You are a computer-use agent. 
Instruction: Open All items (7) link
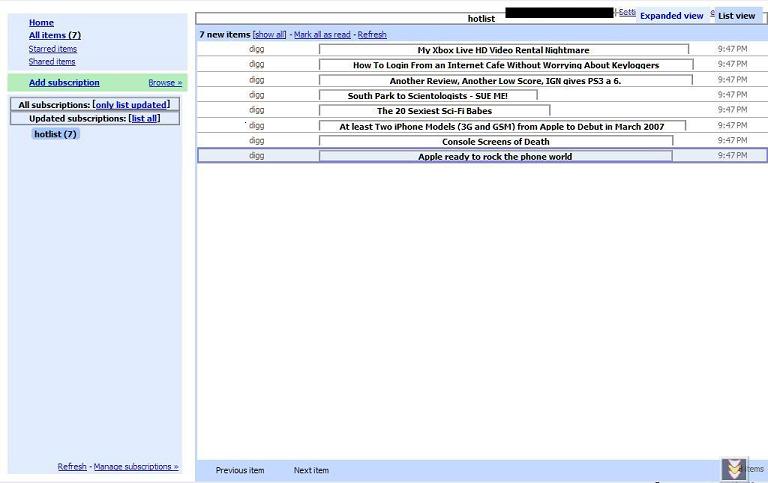pos(55,35)
